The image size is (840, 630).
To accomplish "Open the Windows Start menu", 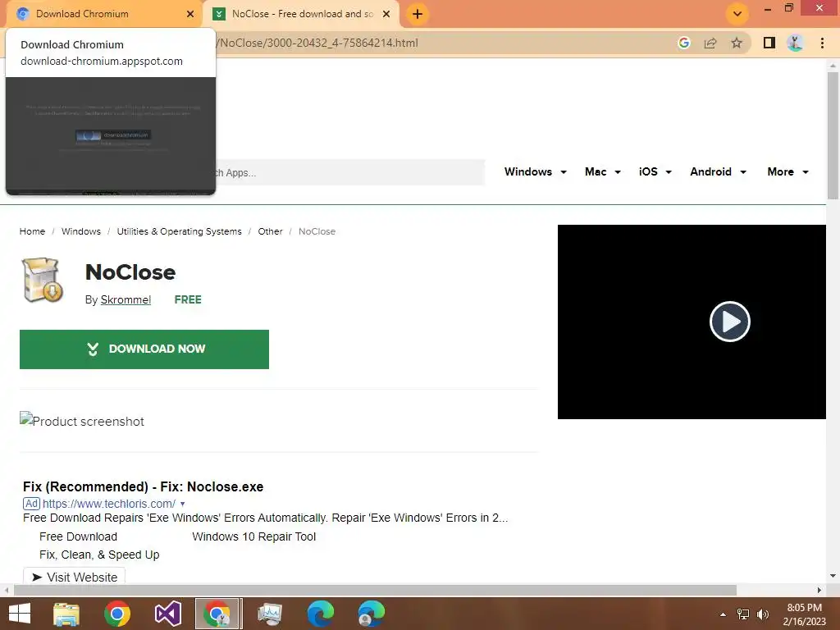I will coord(20,614).
